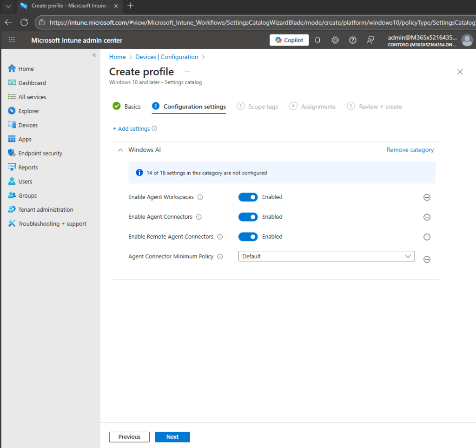This screenshot has width=476, height=448.
Task: Switch to the Scope tags step
Action: pyautogui.click(x=263, y=107)
